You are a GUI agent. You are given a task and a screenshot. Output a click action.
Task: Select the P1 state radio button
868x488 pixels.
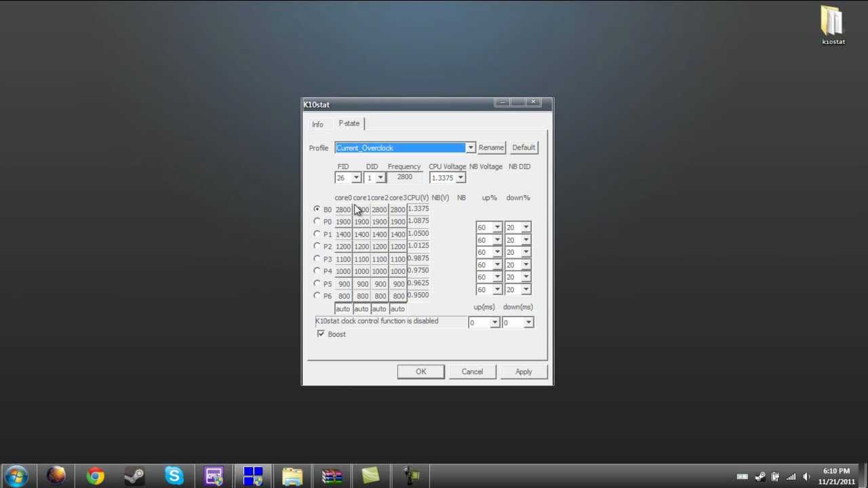pos(317,234)
